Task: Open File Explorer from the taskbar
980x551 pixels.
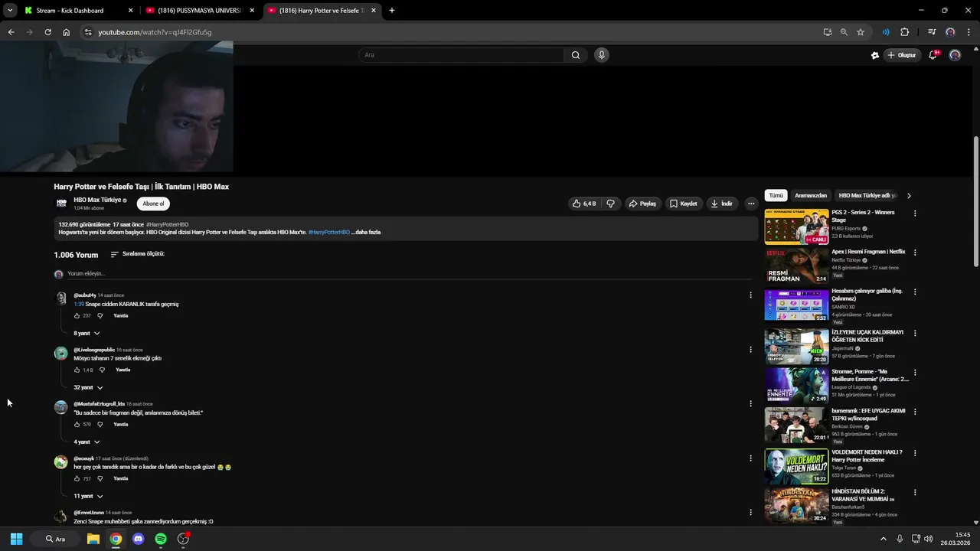Action: pyautogui.click(x=93, y=539)
